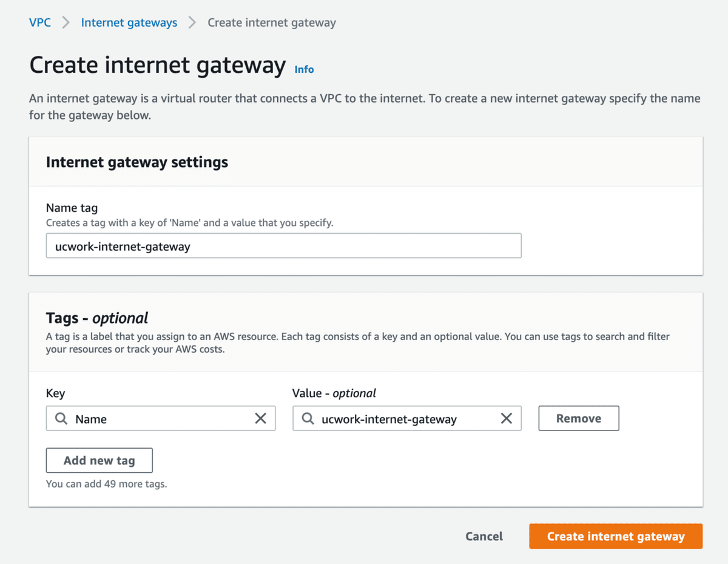728x564 pixels.
Task: Click the 'You can add 49 more tags' text
Action: tap(106, 484)
